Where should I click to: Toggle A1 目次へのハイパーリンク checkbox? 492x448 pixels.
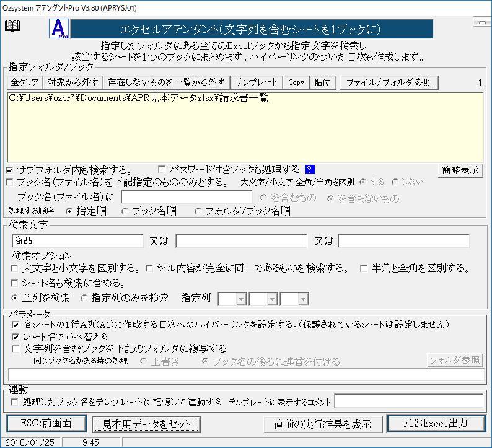(x=15, y=325)
